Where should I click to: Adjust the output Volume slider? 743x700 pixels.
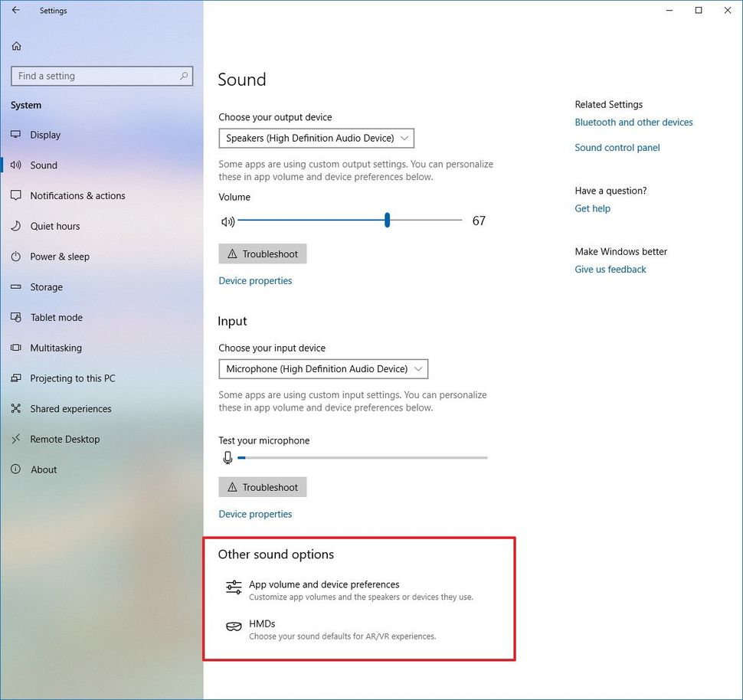pos(387,221)
